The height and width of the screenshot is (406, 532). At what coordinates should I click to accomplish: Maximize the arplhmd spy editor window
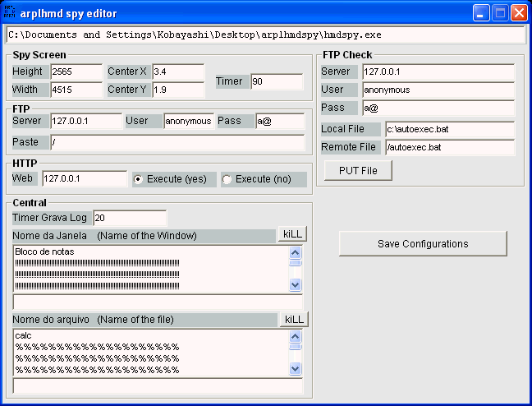point(500,13)
